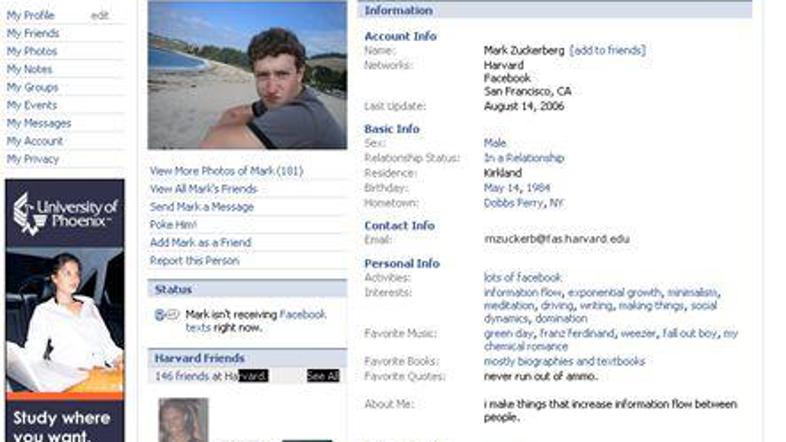
Task: Open My Messages in the sidebar
Action: tap(39, 123)
